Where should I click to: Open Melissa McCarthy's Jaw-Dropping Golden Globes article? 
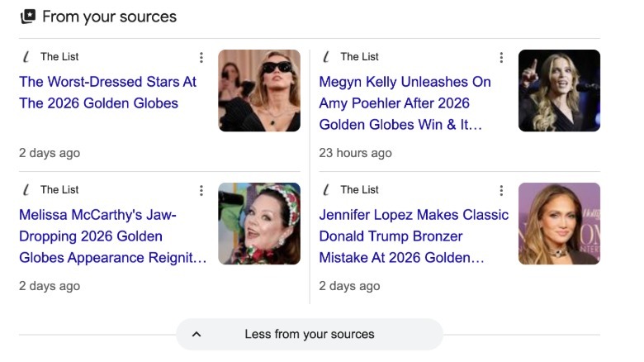pos(112,236)
